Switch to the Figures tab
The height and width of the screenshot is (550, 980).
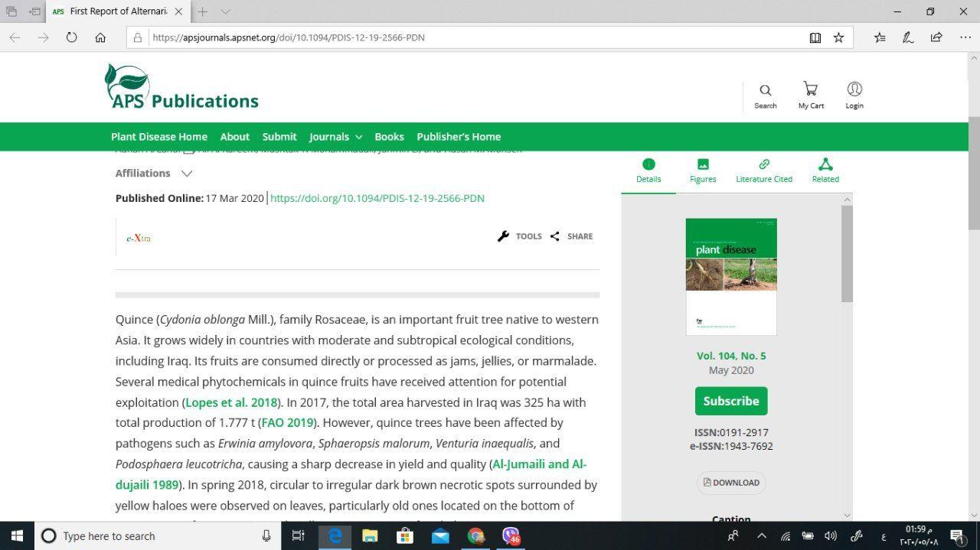point(703,171)
